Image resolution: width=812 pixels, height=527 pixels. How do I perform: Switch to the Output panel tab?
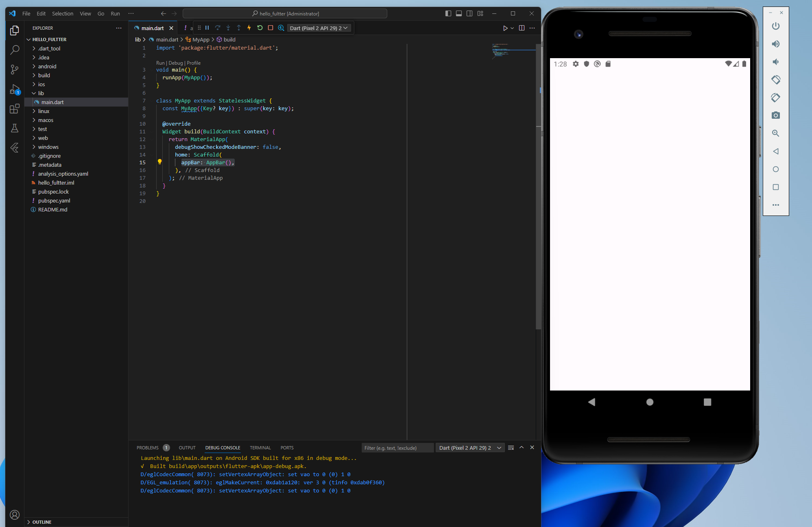tap(187, 448)
